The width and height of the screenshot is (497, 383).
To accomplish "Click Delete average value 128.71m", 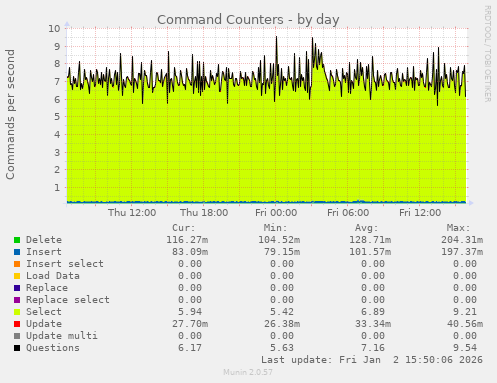I will point(370,240).
